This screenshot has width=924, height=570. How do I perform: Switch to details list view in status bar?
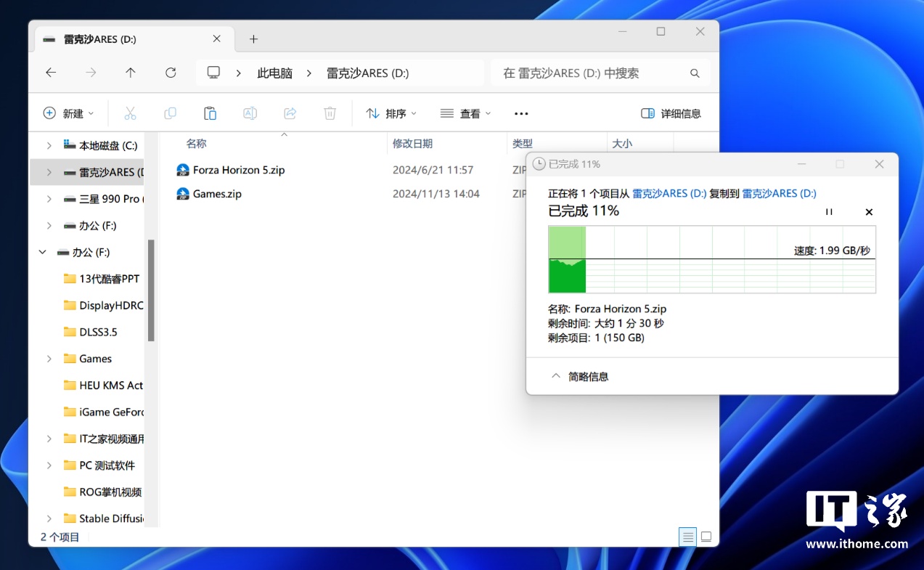tap(687, 537)
